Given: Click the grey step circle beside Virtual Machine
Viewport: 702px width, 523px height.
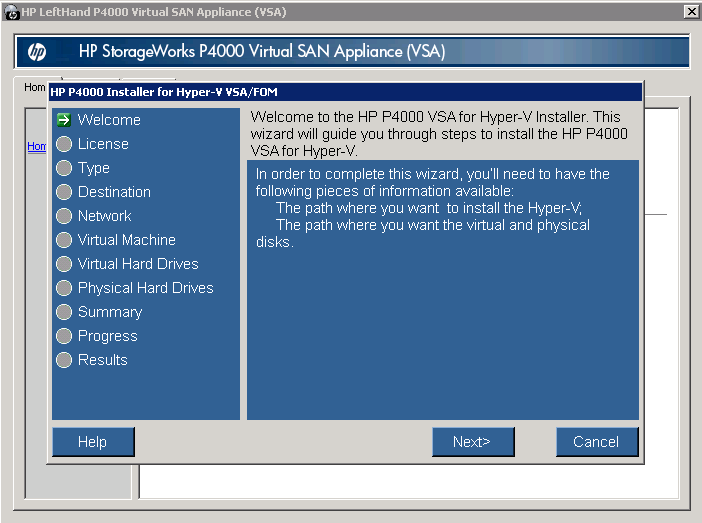Looking at the screenshot, I should point(64,240).
